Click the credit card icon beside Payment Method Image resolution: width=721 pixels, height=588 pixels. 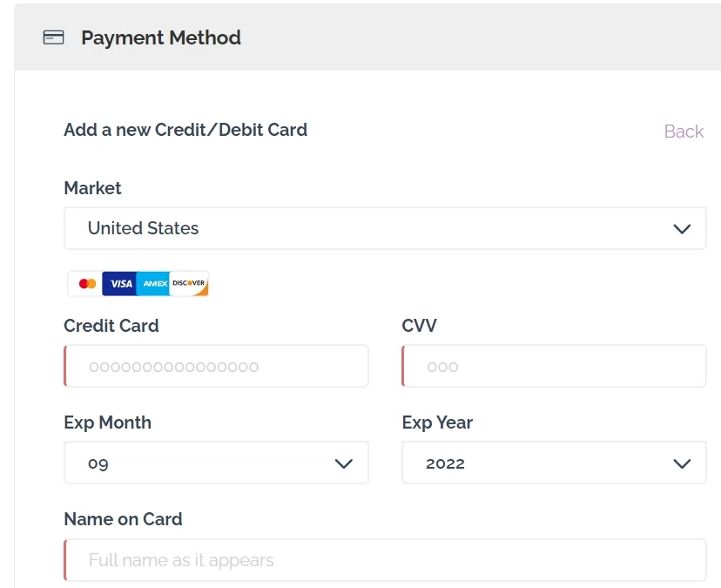(54, 37)
